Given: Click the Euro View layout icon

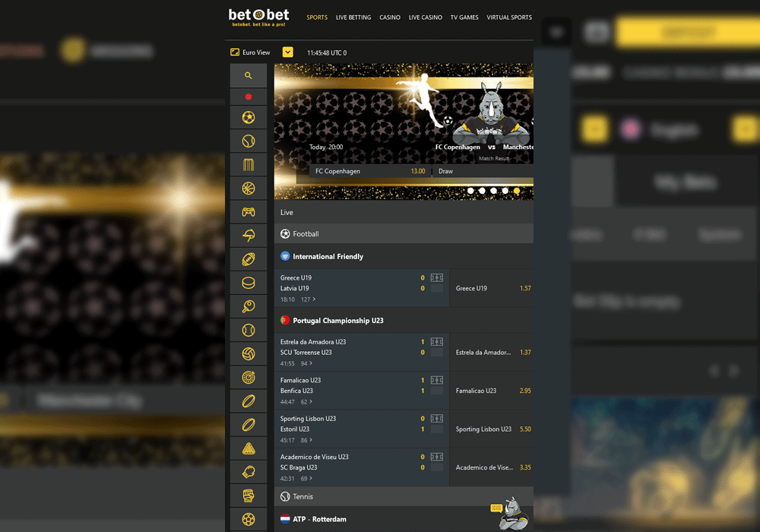Looking at the screenshot, I should click(235, 52).
